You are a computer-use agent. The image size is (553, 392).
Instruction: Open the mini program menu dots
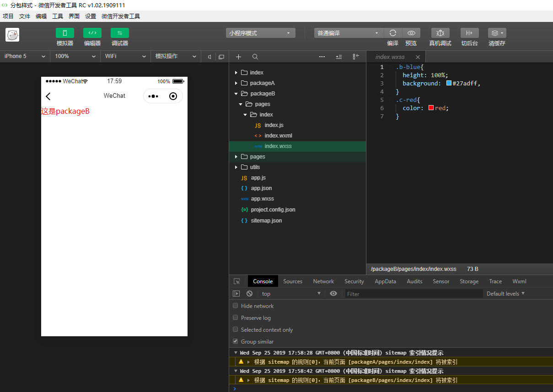point(153,96)
